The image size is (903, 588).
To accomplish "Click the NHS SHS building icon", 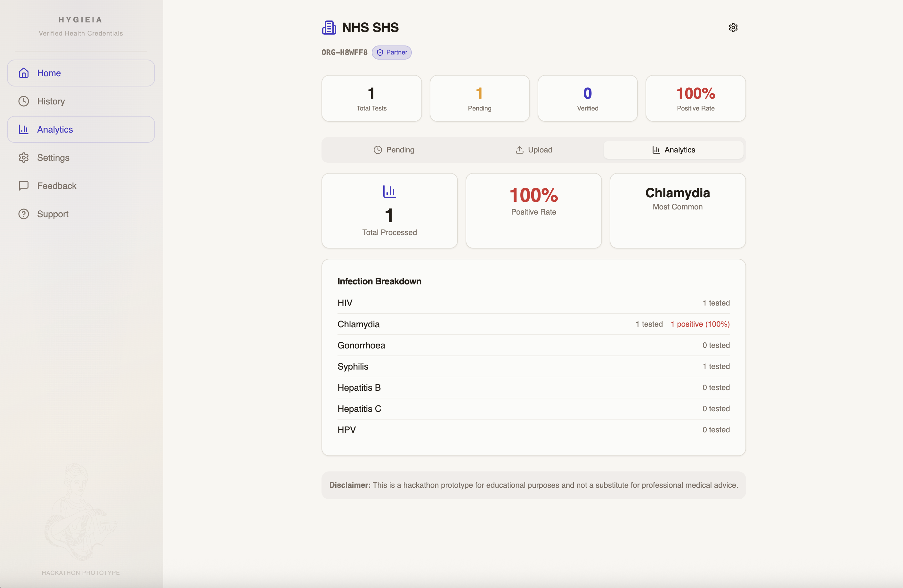I will 329,28.
